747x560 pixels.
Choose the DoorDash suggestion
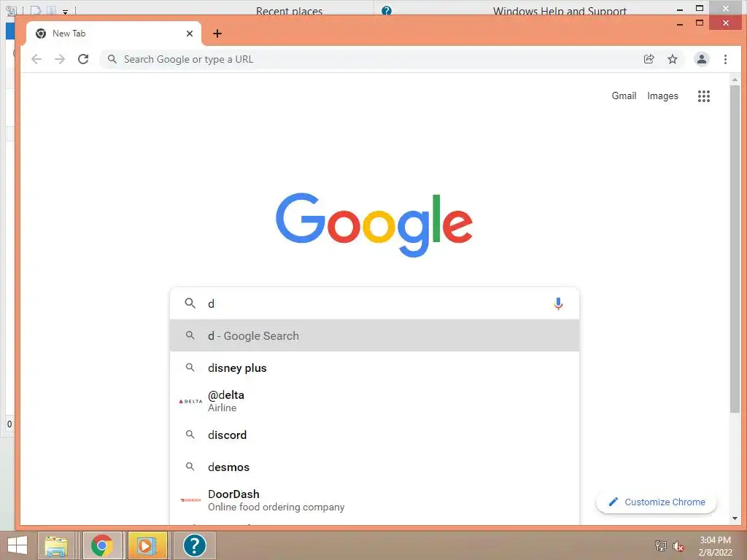pos(374,500)
